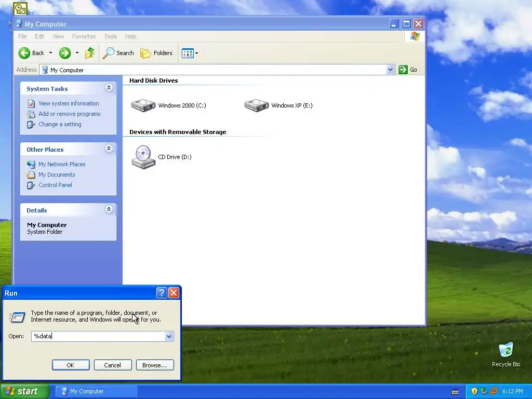Open the Tools menu
Image resolution: width=532 pixels, height=399 pixels.
pos(110,36)
